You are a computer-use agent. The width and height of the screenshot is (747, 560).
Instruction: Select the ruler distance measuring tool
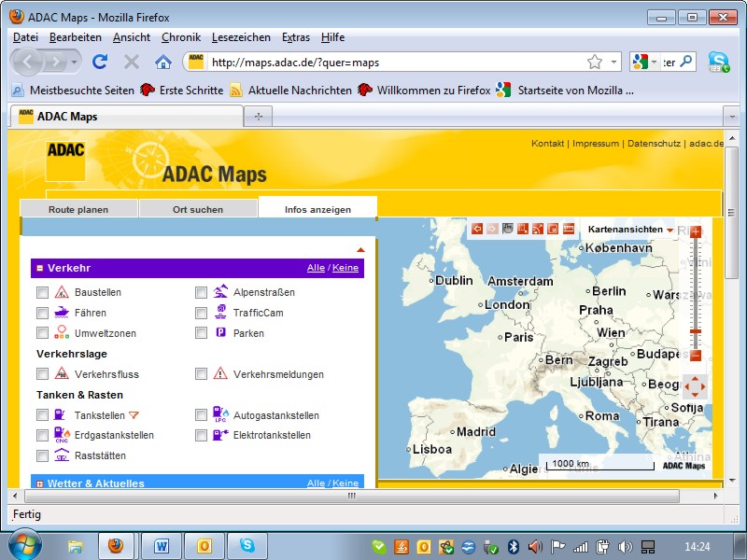click(x=569, y=229)
